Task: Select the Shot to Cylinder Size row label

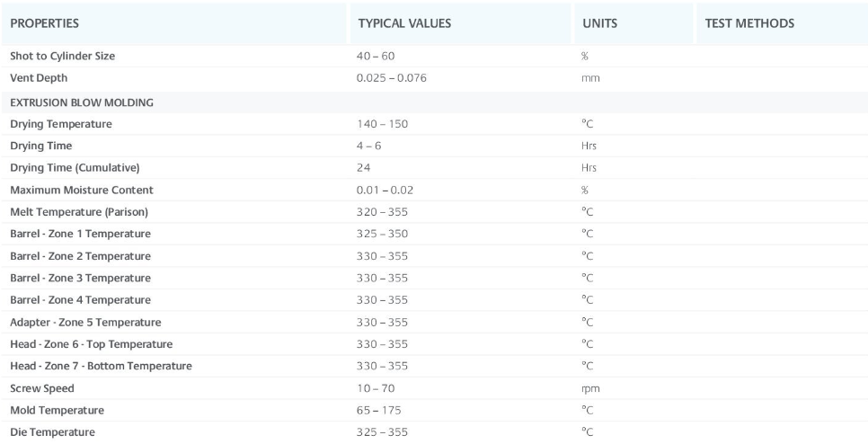Action: tap(62, 56)
